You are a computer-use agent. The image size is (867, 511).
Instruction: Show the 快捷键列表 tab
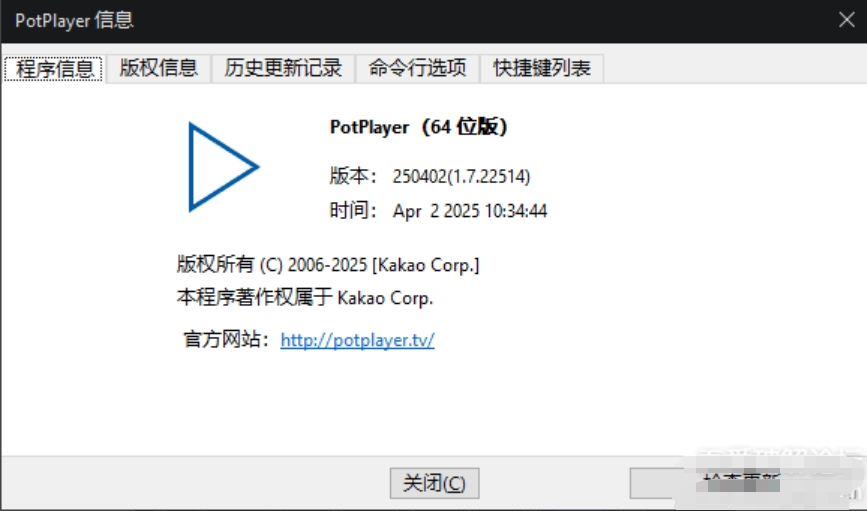[542, 69]
